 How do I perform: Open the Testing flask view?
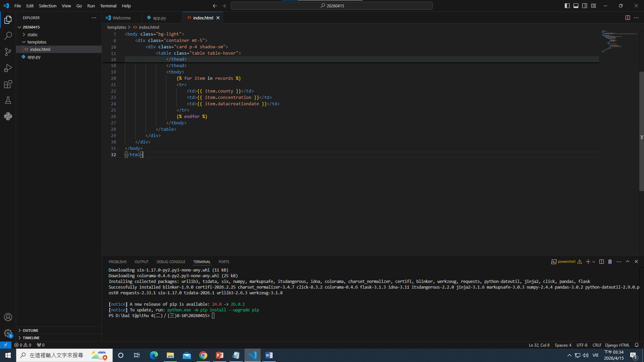click(8, 100)
